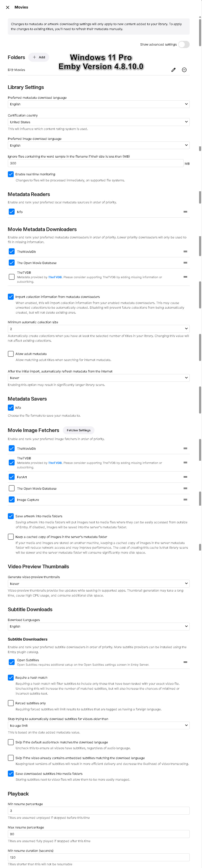This screenshot has height=868, width=202.
Task: Click drag handle for Image Capture fetcher
Action: pyautogui.click(x=185, y=500)
